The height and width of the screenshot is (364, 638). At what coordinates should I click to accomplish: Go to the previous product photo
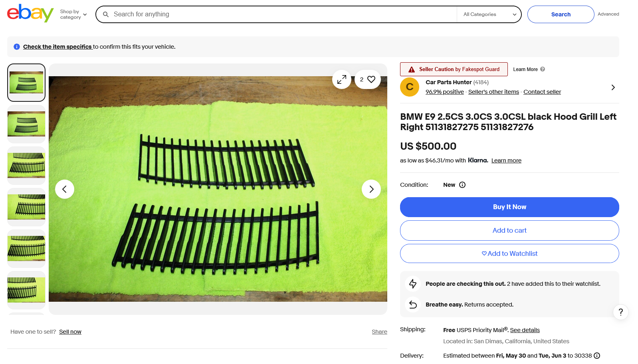pos(65,189)
